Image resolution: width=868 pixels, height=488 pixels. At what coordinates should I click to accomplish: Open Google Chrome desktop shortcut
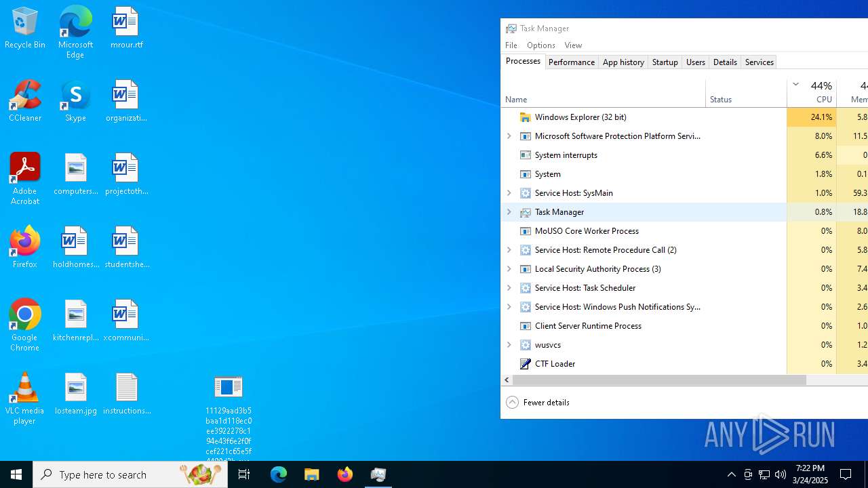tap(25, 325)
